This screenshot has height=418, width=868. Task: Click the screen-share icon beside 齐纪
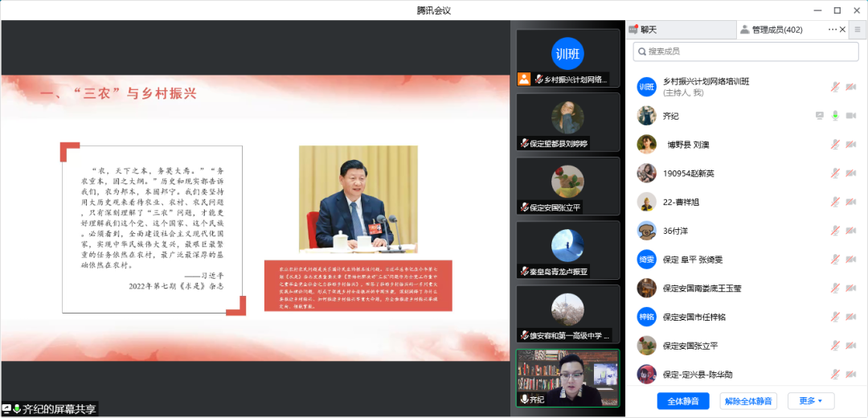pyautogui.click(x=819, y=116)
